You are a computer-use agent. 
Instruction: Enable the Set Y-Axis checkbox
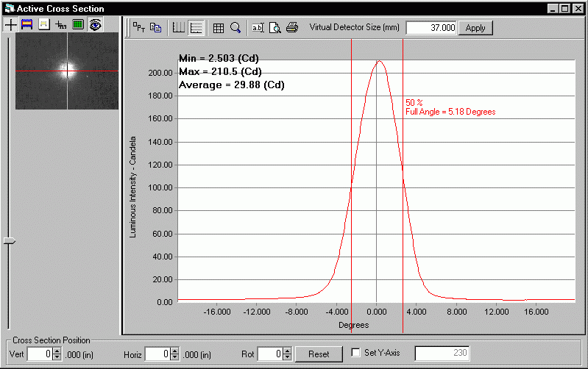pos(355,353)
